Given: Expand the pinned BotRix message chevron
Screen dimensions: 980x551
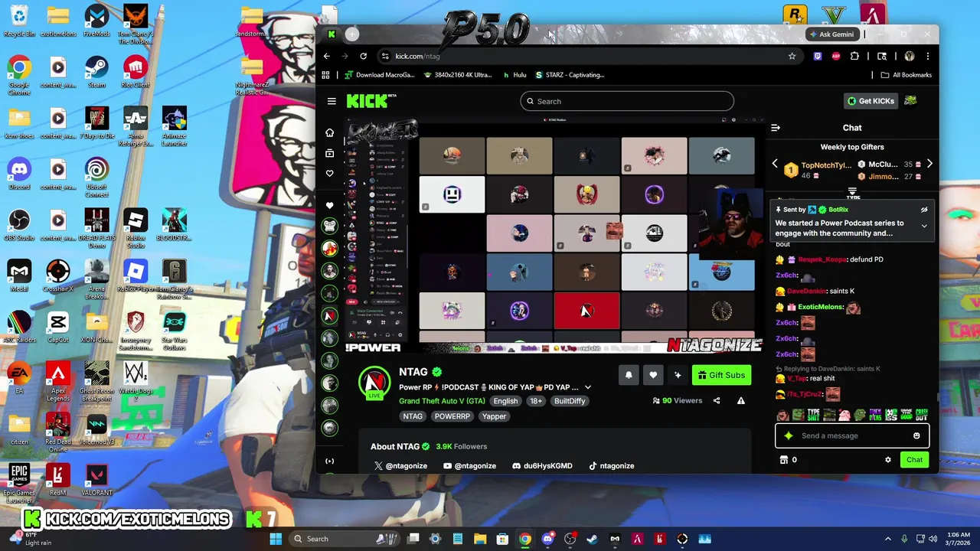Looking at the screenshot, I should tap(924, 227).
